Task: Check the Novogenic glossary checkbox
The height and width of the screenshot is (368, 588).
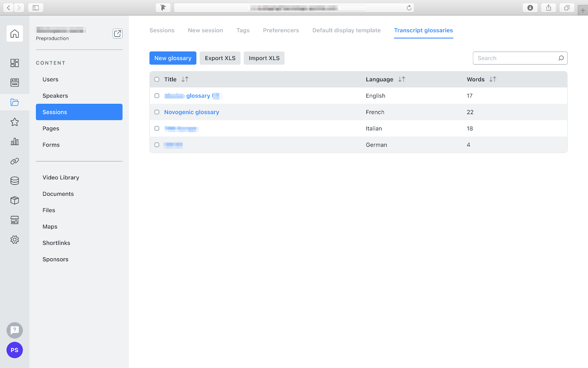Action: coord(157,112)
